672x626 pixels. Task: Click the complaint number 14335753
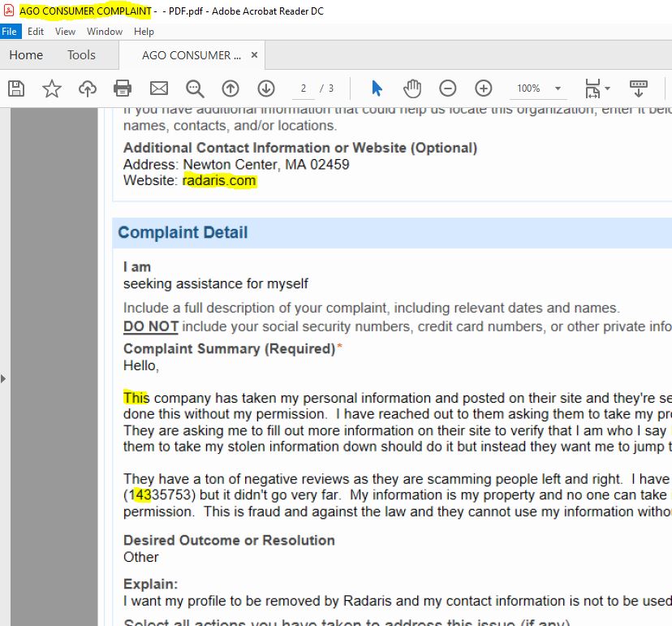click(x=159, y=494)
